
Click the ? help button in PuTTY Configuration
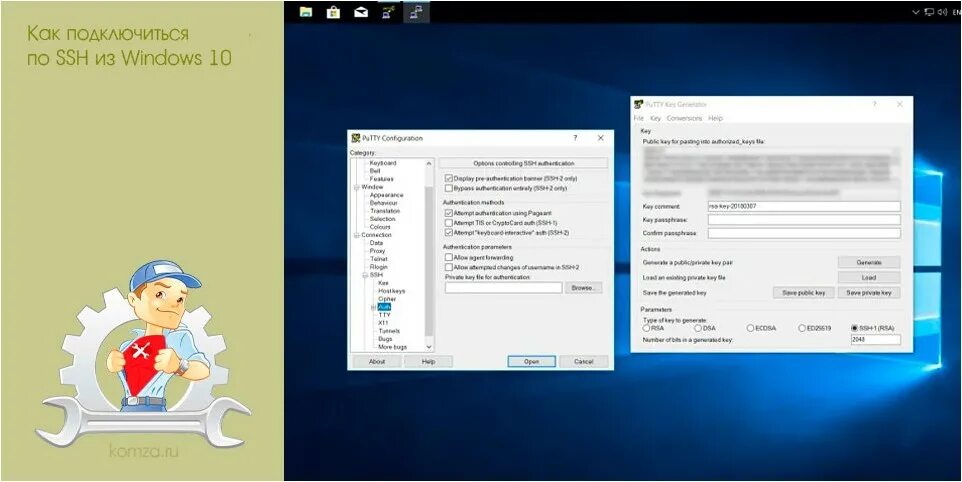[575, 138]
